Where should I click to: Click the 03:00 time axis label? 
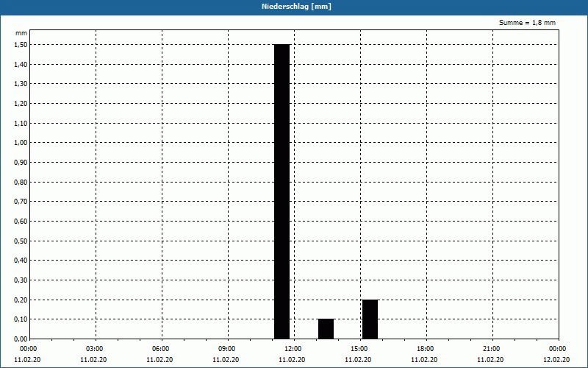click(x=95, y=349)
